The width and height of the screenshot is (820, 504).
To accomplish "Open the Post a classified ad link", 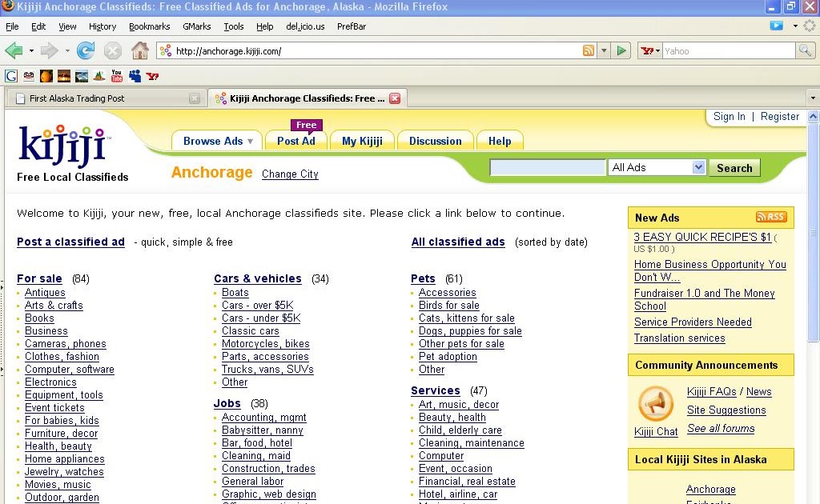I will [70, 242].
